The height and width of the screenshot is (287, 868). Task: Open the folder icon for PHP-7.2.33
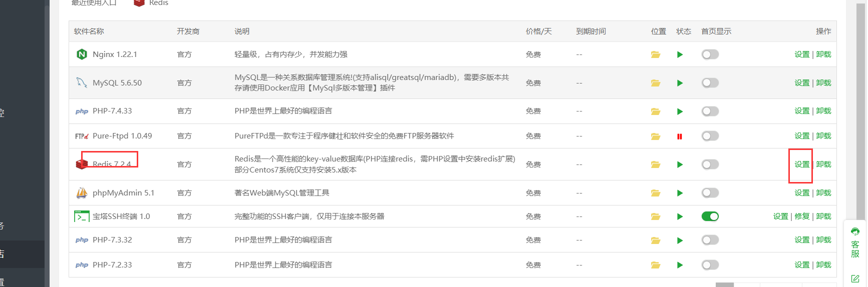pyautogui.click(x=655, y=265)
